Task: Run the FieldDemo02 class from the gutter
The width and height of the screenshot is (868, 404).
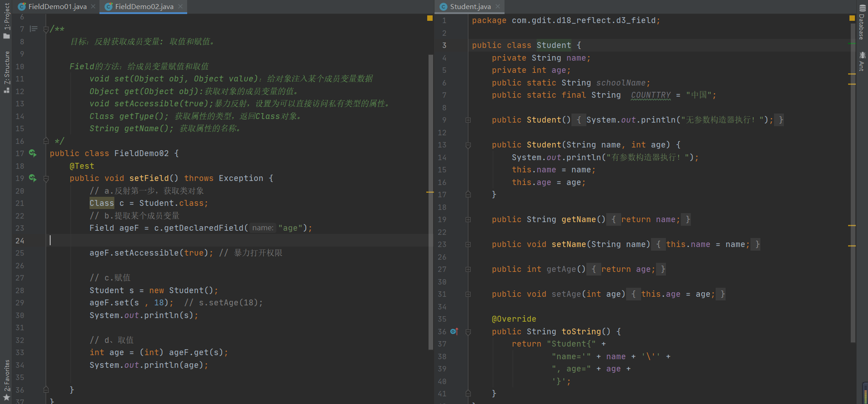Action: (x=33, y=153)
